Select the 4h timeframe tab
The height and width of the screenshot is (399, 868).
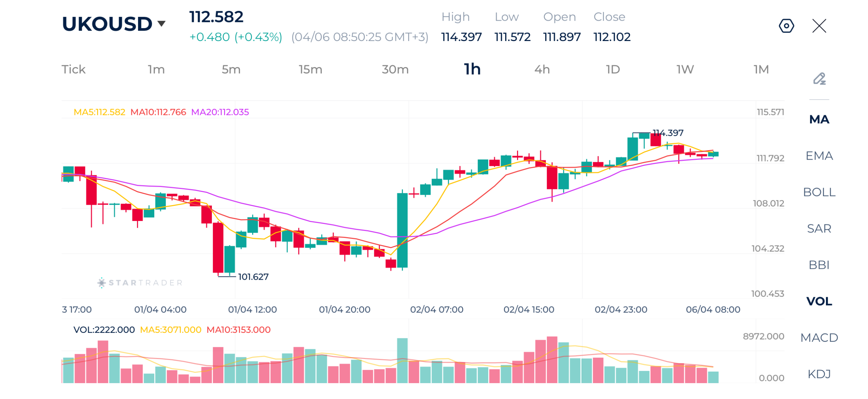[x=541, y=69]
